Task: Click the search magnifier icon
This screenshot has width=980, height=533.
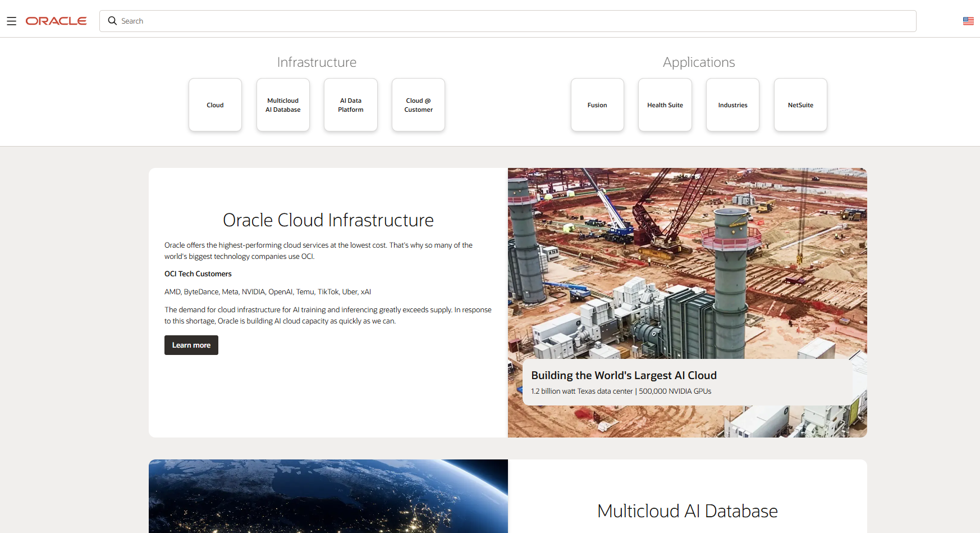Action: [x=112, y=21]
